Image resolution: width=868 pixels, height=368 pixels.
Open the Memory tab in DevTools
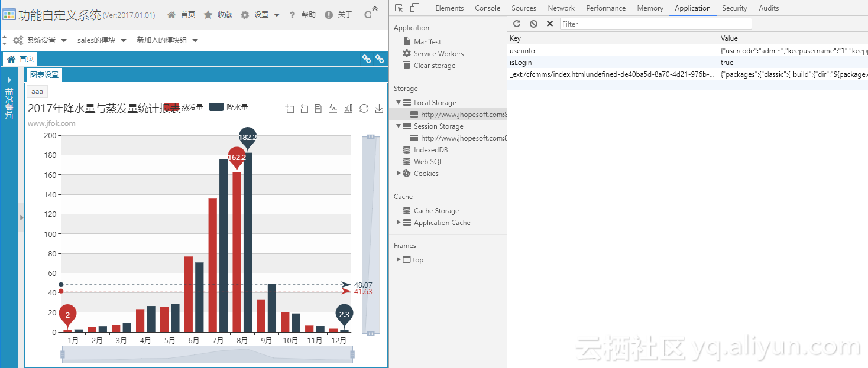point(650,8)
